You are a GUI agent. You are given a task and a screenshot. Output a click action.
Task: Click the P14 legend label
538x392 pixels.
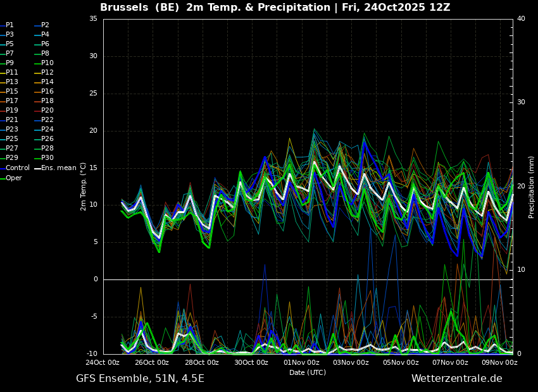pyautogui.click(x=44, y=82)
